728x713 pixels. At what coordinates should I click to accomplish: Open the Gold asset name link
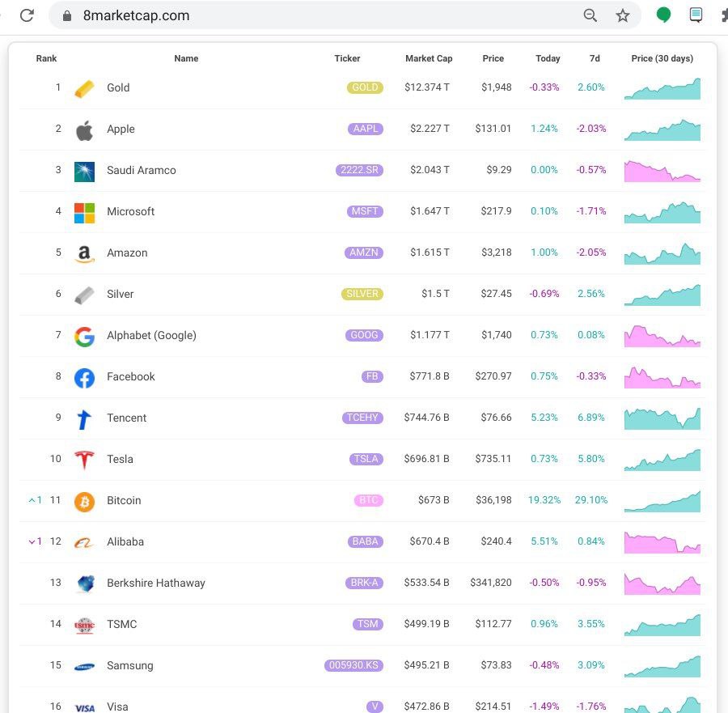point(118,87)
